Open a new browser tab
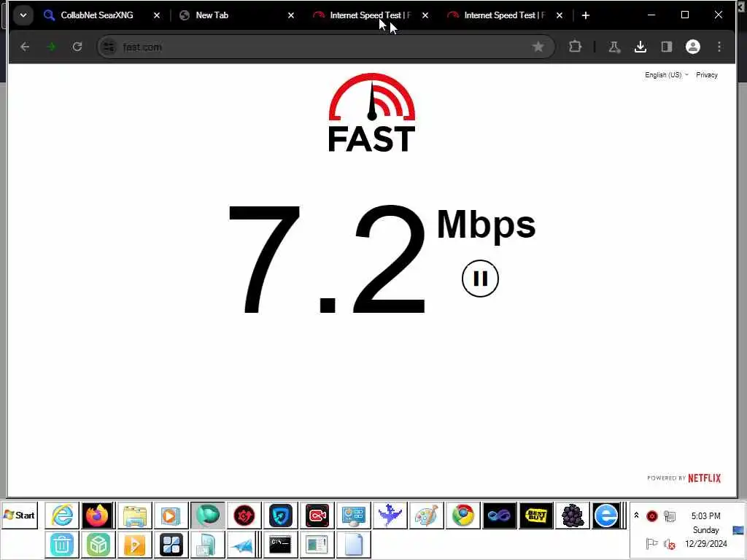This screenshot has height=560, width=747. pos(586,15)
